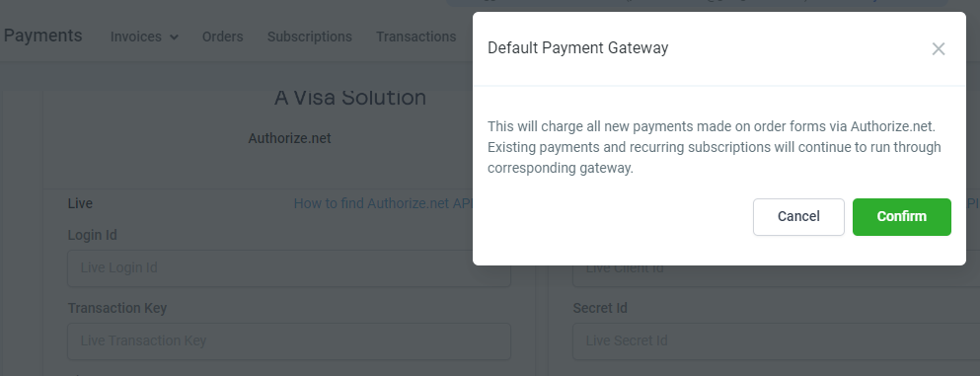Screen dimensions: 980x376
Task: Cancel the default gateway change
Action: (798, 217)
